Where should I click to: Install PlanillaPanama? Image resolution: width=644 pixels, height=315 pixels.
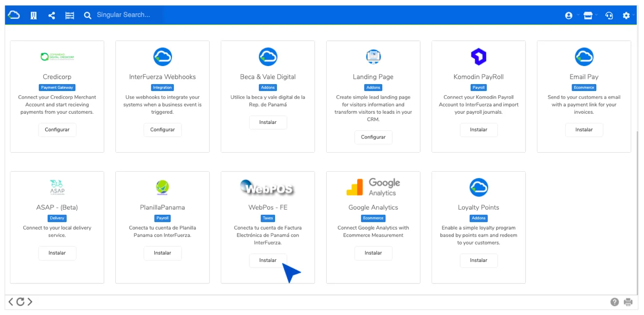163,253
